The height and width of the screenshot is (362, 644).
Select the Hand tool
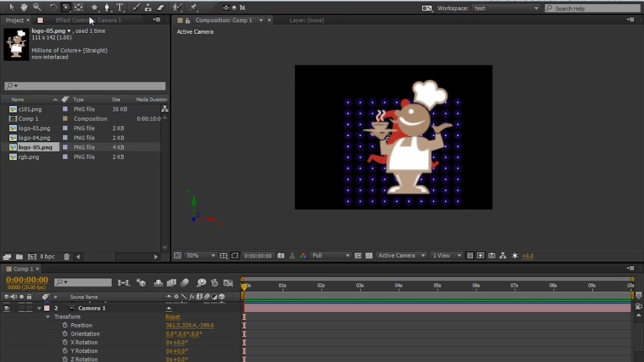pyautogui.click(x=24, y=8)
